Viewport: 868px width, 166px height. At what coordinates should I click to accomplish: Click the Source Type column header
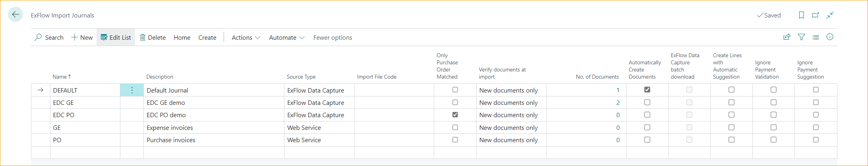[x=301, y=77]
